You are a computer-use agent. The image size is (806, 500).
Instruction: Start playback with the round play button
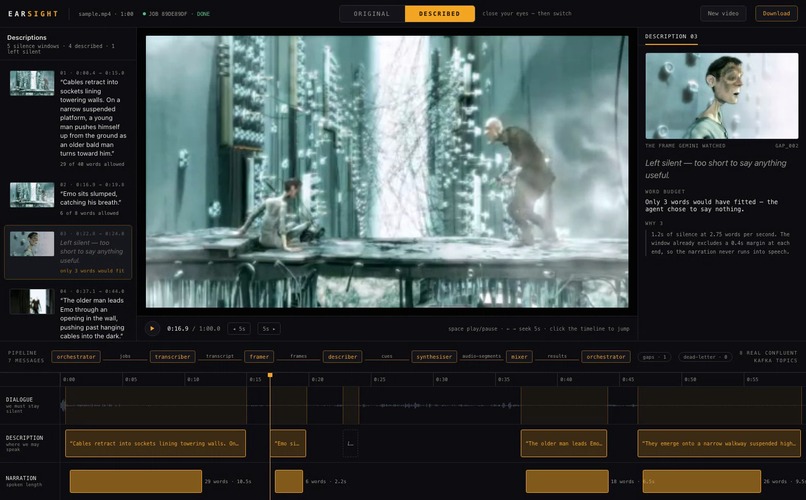152,328
